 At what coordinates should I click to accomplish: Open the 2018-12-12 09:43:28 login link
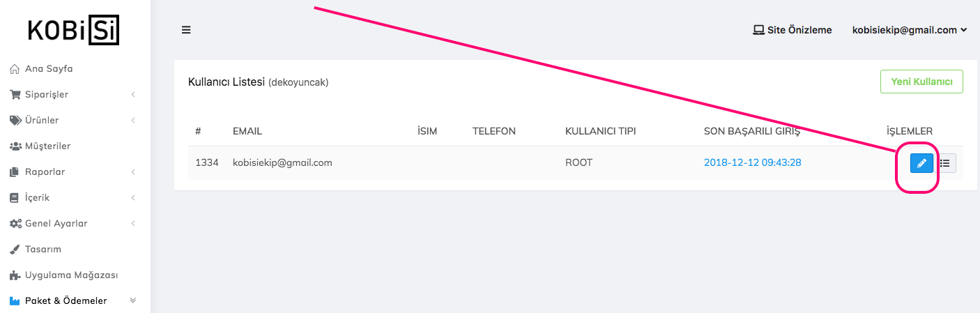pyautogui.click(x=752, y=162)
